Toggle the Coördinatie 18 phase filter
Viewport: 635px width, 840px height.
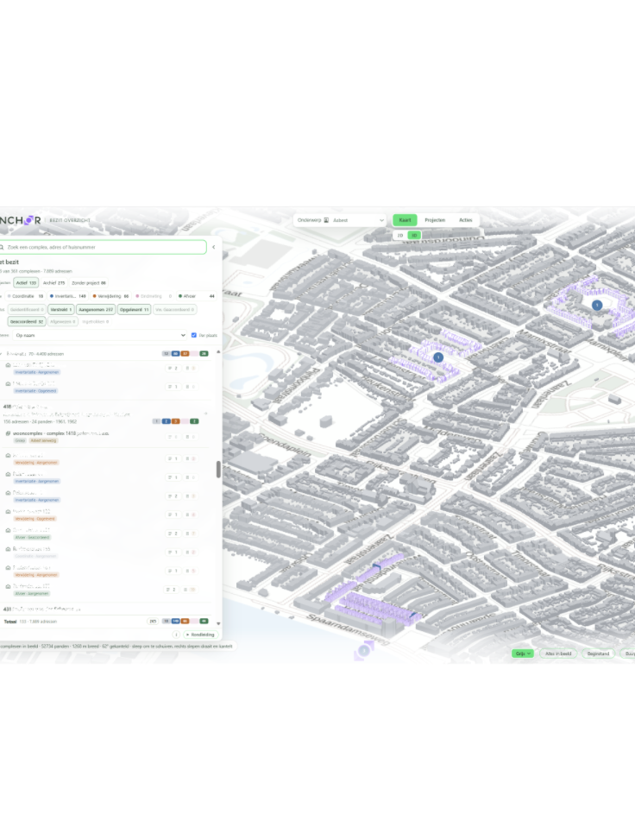coord(26,296)
